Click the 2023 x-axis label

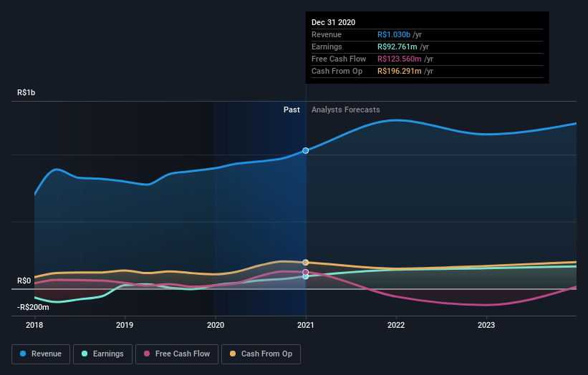coord(486,325)
